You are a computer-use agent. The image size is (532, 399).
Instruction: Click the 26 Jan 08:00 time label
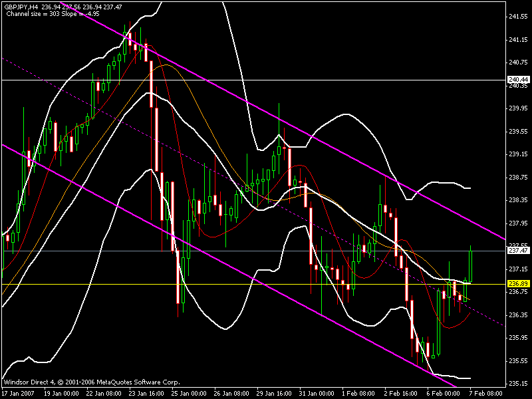[x=231, y=393]
